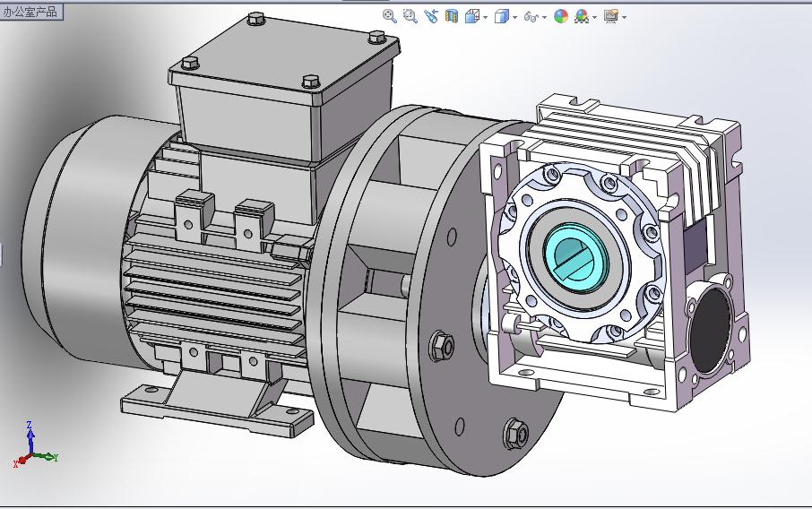This screenshot has height=509, width=812.
Task: Open Edit Appearance color ball
Action: [x=561, y=16]
